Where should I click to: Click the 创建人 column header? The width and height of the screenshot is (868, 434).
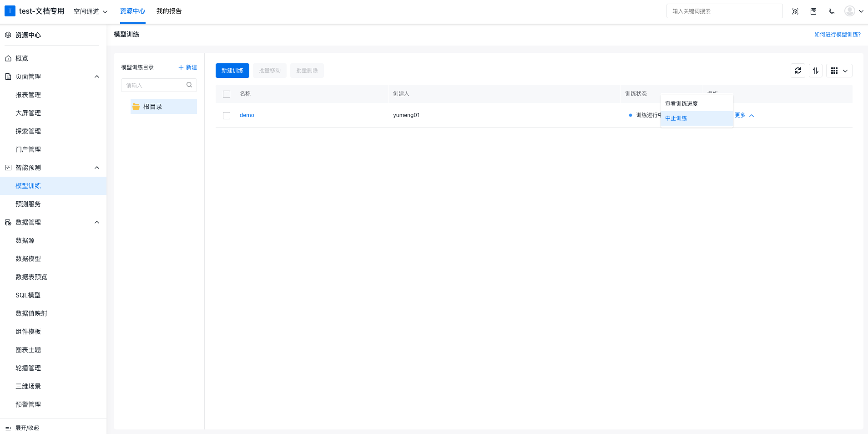point(401,94)
